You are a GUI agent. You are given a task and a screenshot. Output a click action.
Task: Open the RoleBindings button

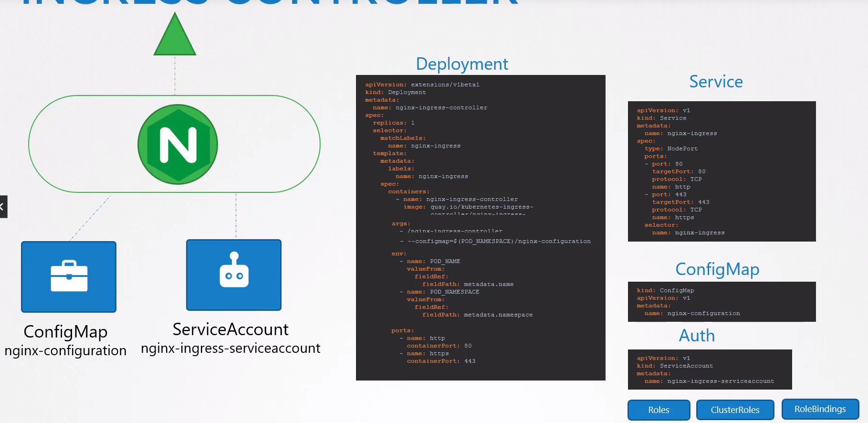[x=820, y=409]
